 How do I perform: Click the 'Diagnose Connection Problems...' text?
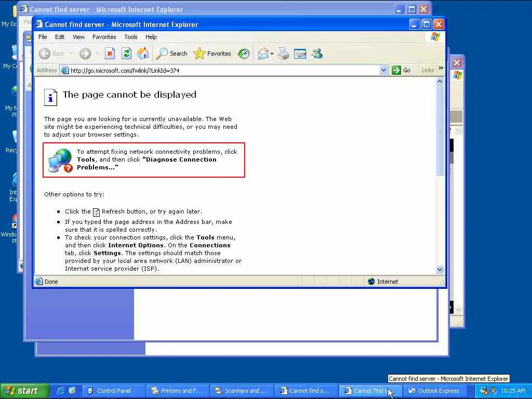[x=147, y=164]
